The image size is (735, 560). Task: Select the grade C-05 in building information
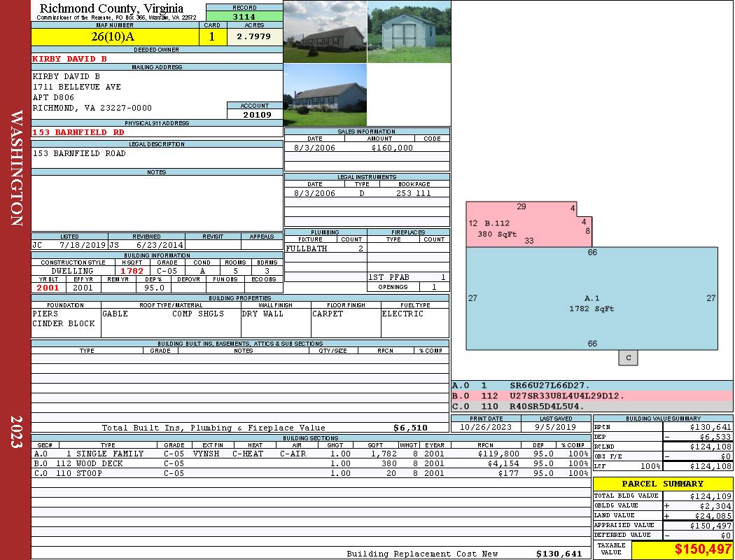tap(167, 271)
